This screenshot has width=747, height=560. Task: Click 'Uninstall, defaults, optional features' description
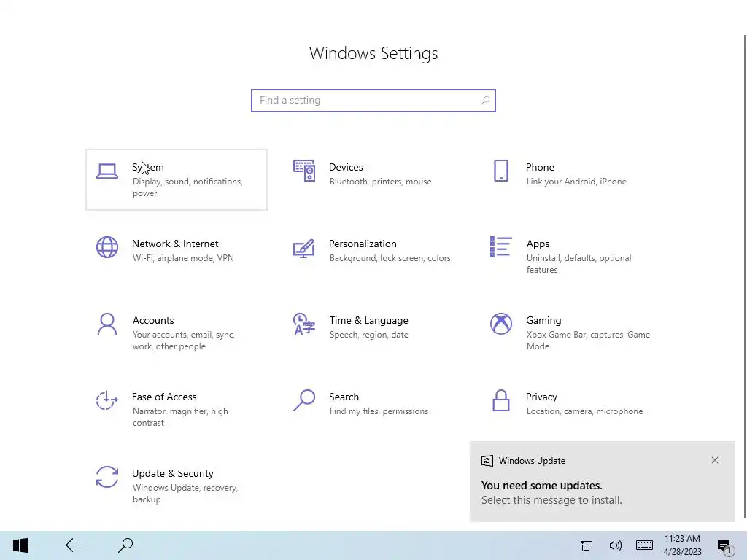578,264
